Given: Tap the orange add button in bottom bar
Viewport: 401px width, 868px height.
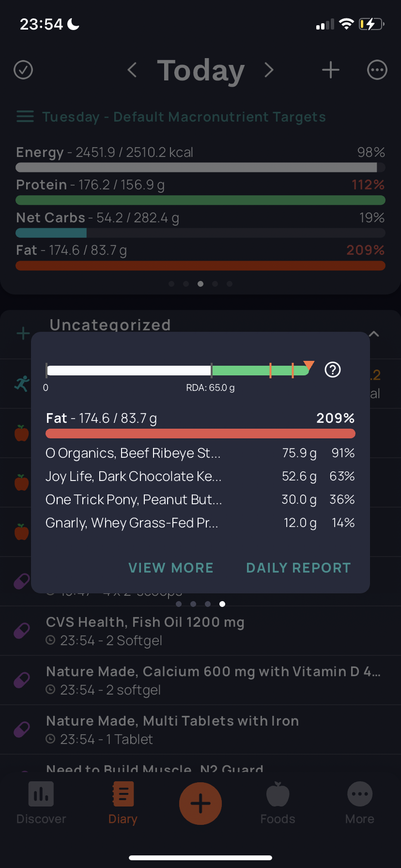Looking at the screenshot, I should tap(200, 804).
